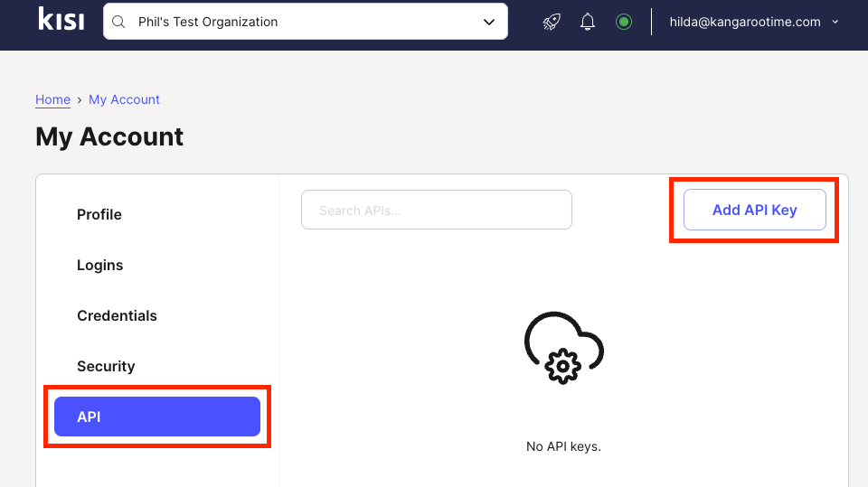
Task: Click the green status indicator
Action: pyautogui.click(x=624, y=22)
